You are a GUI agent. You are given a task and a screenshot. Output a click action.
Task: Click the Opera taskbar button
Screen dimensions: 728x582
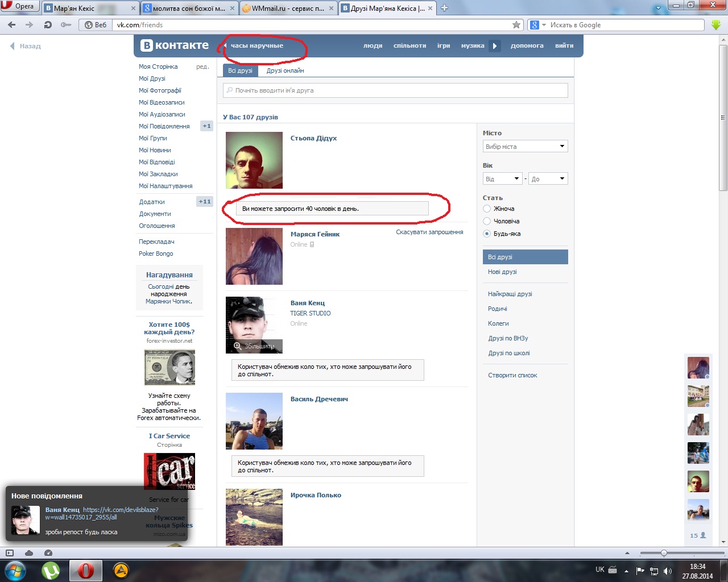(x=86, y=571)
